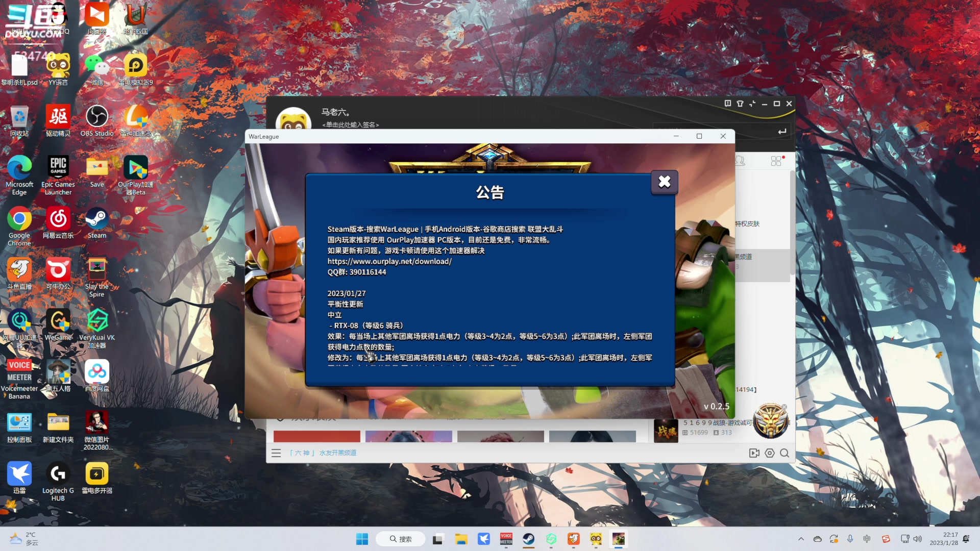The image size is (980, 551).
Task: Open 「六神」水友开黑频道 link in YY
Action: point(323,453)
